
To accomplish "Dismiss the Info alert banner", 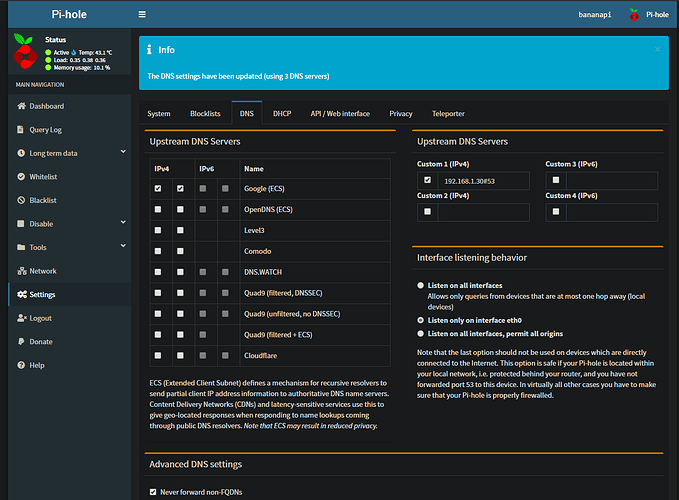I will click(x=657, y=49).
